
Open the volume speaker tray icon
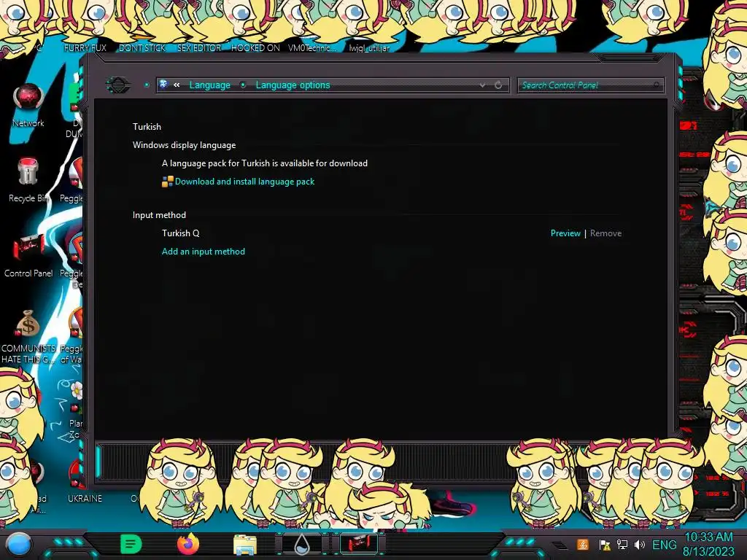pyautogui.click(x=639, y=545)
